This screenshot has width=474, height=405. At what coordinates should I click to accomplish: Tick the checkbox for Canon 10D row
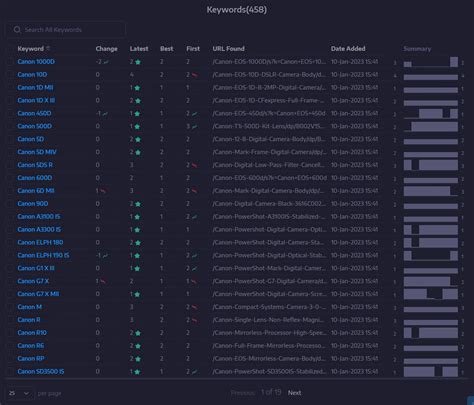point(10,75)
